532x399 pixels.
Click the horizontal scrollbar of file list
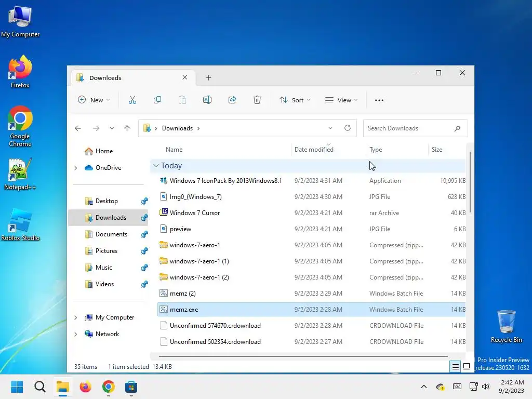[303, 356]
